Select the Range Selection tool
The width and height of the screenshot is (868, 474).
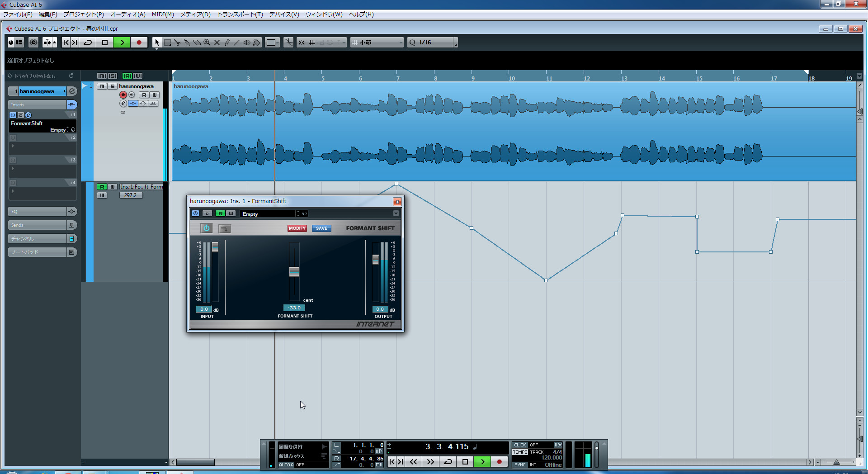click(x=167, y=43)
